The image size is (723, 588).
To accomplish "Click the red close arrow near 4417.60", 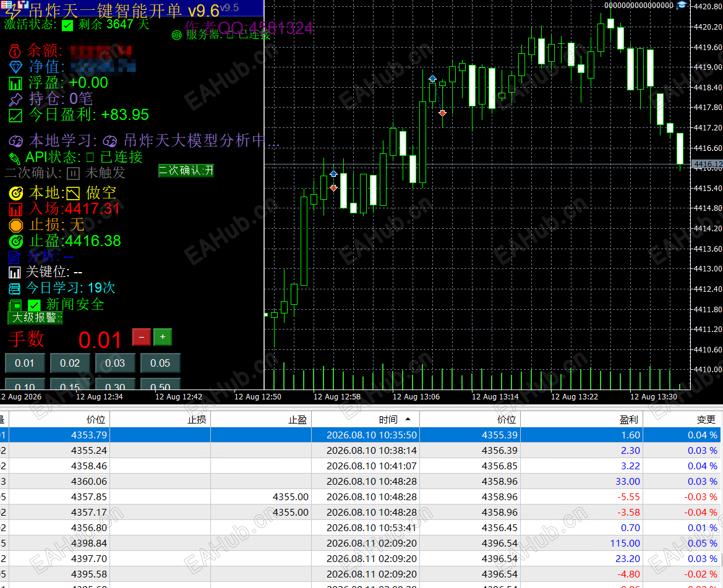I will click(x=442, y=113).
